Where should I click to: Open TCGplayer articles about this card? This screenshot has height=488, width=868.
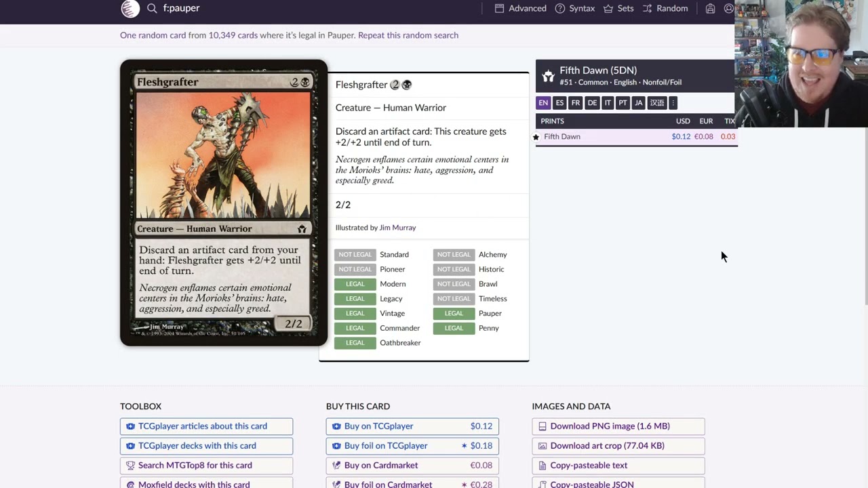(206, 426)
